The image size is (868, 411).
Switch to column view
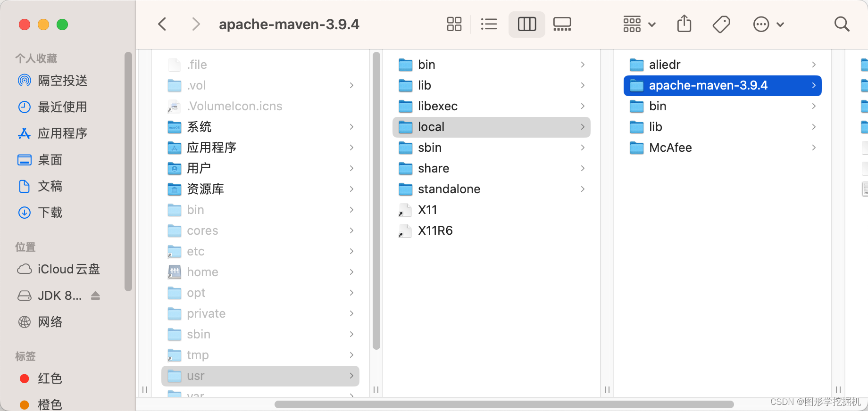pyautogui.click(x=527, y=24)
